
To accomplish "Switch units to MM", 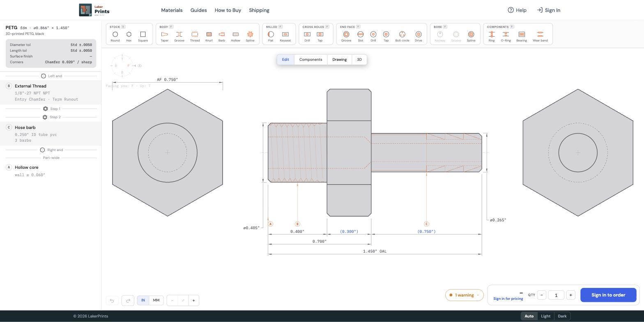I will [156, 300].
